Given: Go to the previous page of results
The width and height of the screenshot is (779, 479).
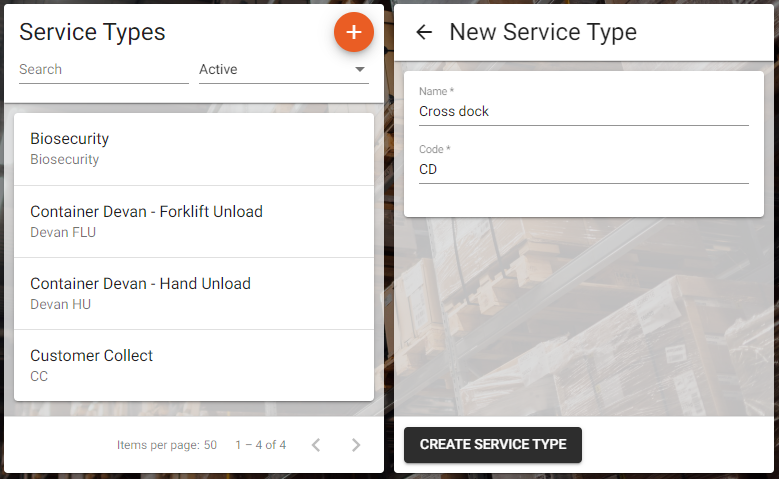Looking at the screenshot, I should (x=316, y=445).
